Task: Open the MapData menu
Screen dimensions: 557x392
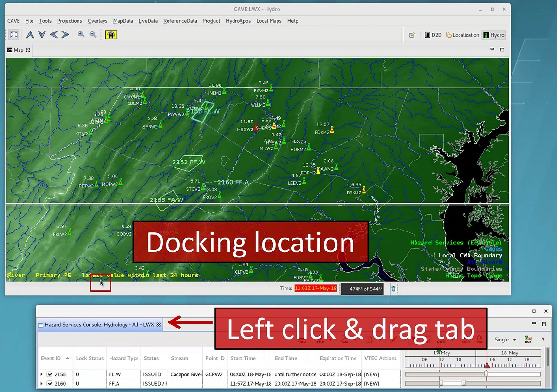Action: coord(123,21)
